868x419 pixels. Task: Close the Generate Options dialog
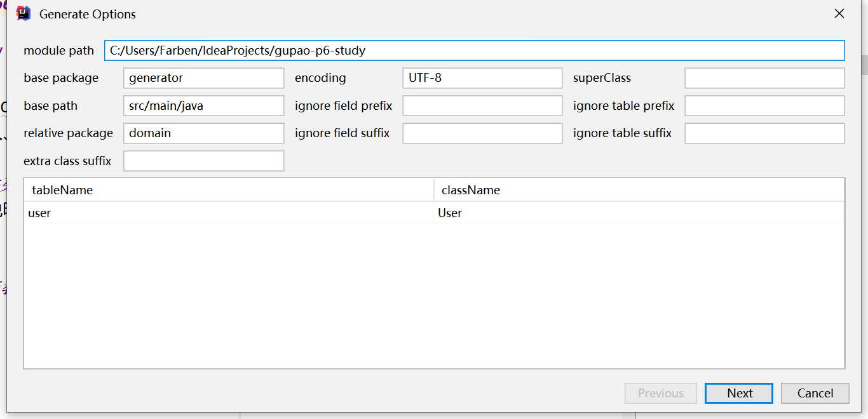tap(839, 13)
